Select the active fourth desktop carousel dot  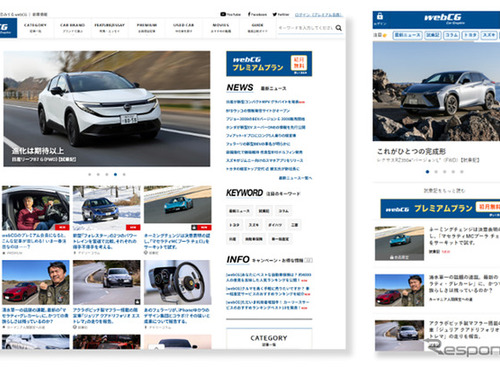115,174
